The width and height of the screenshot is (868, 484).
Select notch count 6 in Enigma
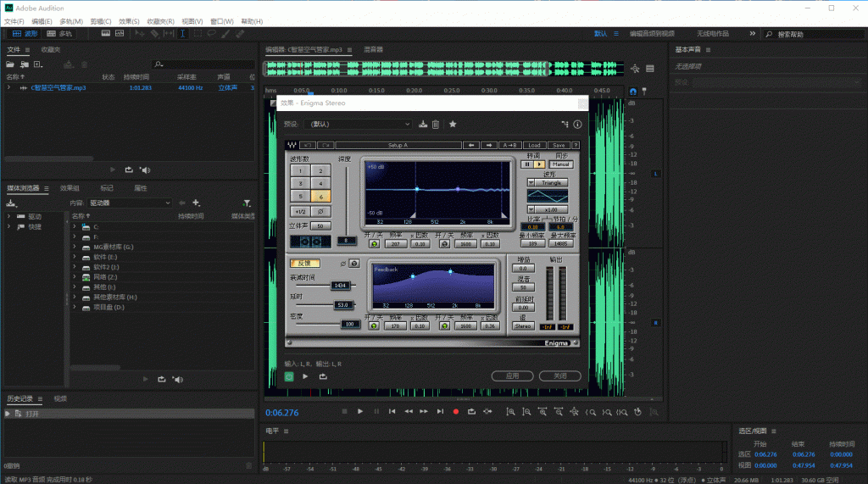[320, 196]
